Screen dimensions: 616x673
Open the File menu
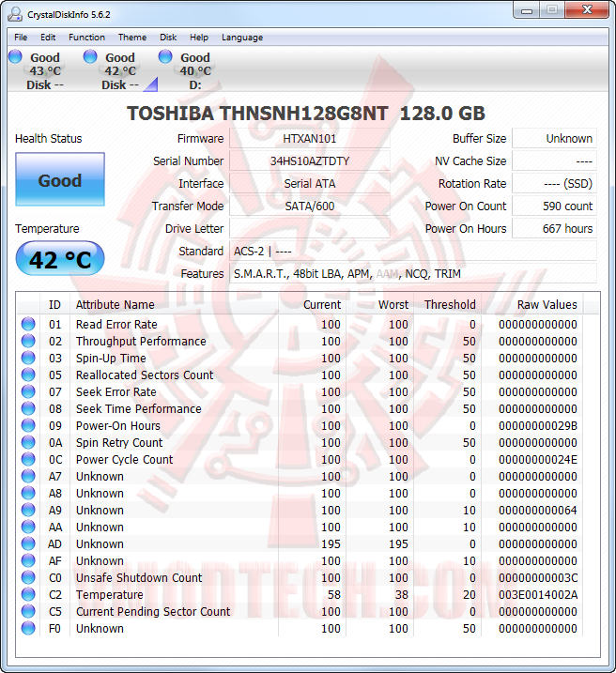click(21, 38)
